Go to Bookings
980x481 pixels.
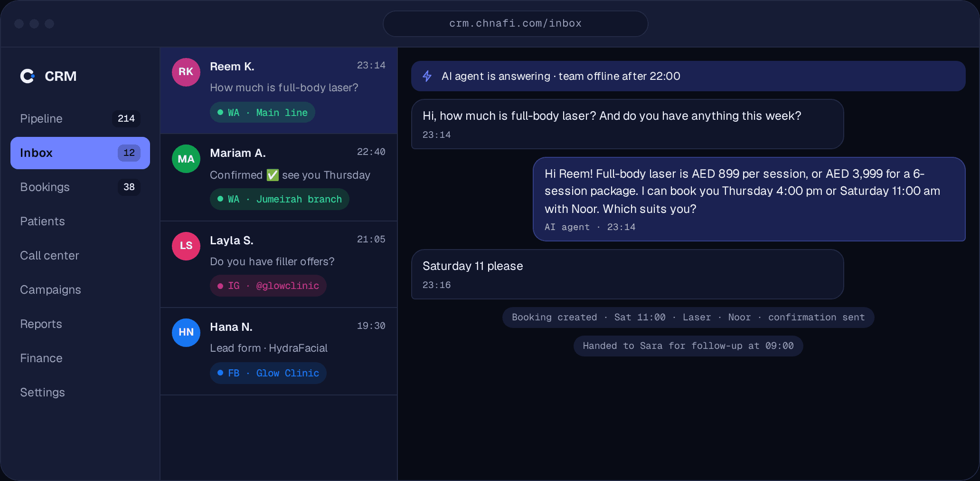[x=80, y=187]
